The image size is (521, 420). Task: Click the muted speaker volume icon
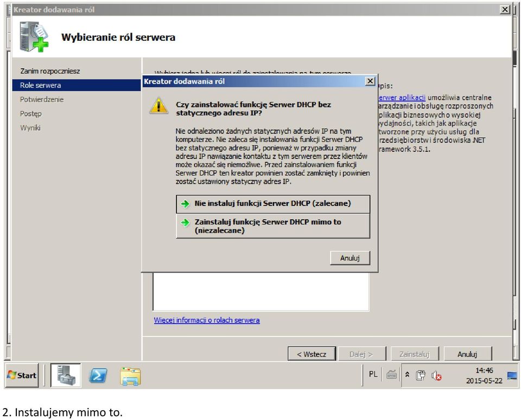436,376
